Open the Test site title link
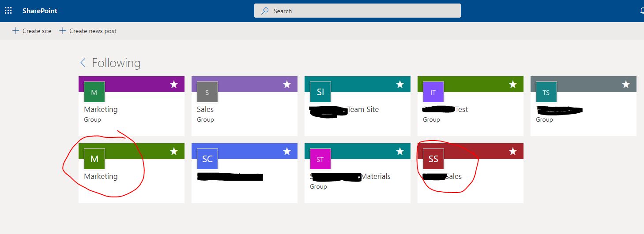644x234 pixels. coord(445,109)
